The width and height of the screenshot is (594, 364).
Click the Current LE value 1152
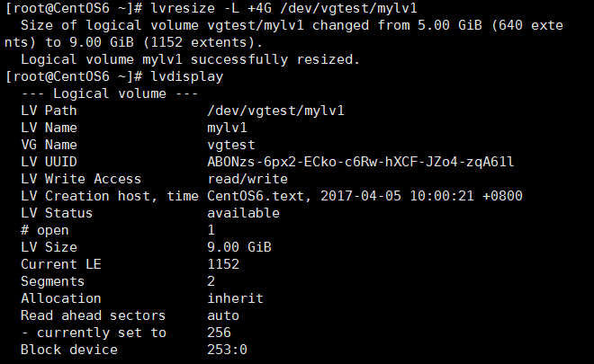click(223, 264)
